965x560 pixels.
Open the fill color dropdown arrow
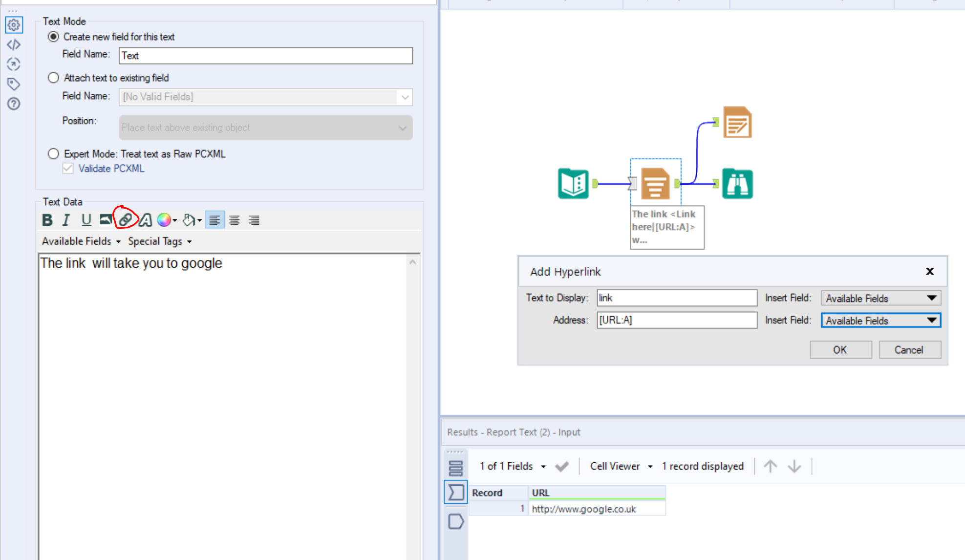tap(199, 220)
